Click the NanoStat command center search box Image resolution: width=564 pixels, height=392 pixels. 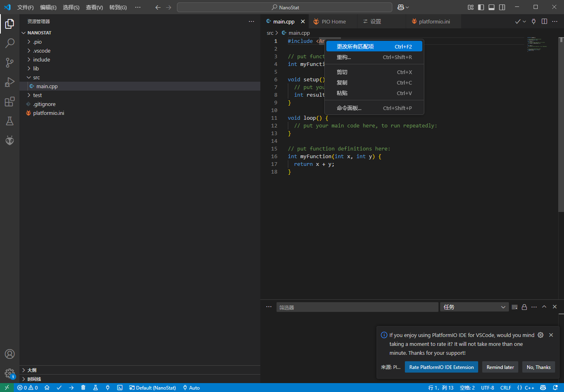[285, 7]
